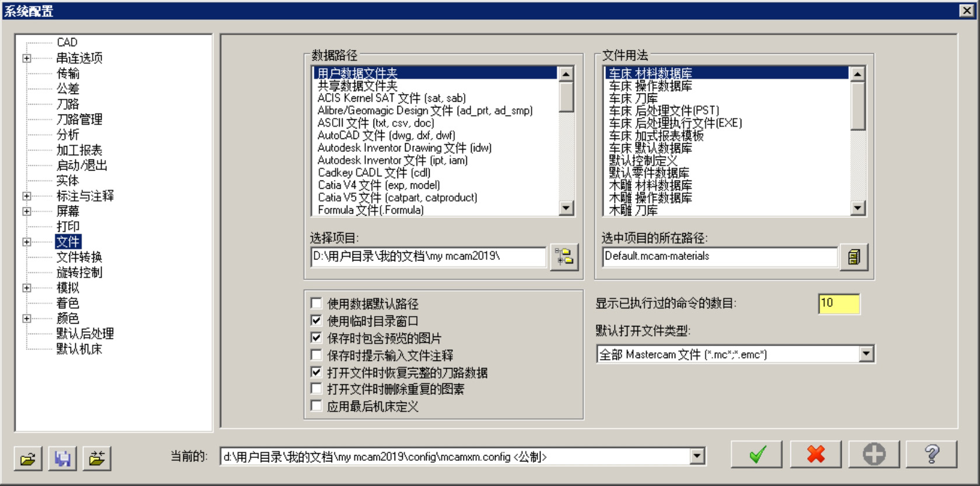
Task: Expand the 串连选项 tree node
Action: (27, 58)
